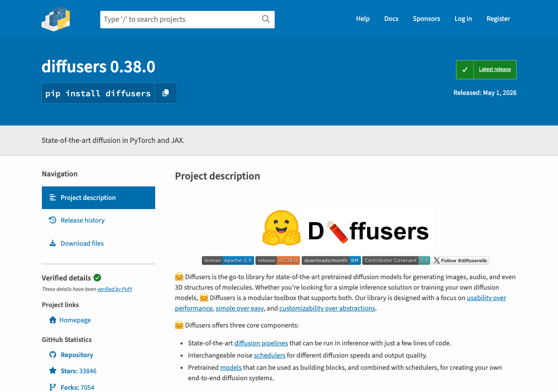Click the GitHub Repository octocat icon
The width and height of the screenshot is (558, 392).
(x=53, y=355)
